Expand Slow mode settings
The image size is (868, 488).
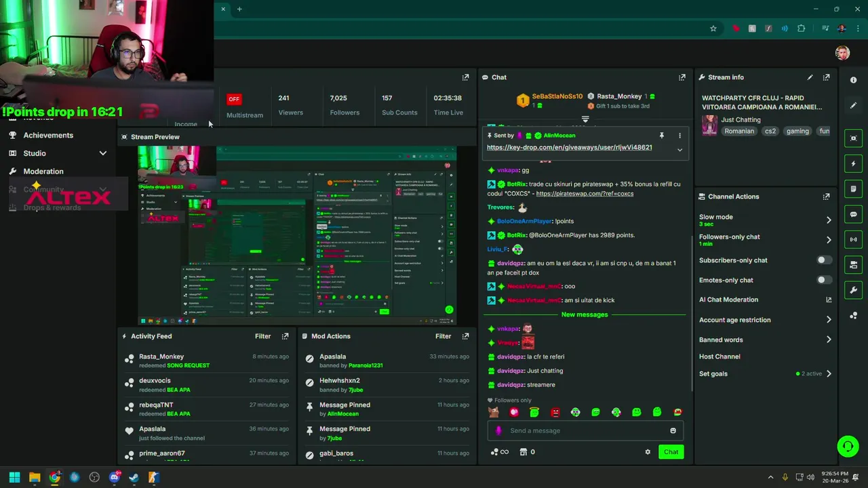pyautogui.click(x=829, y=220)
